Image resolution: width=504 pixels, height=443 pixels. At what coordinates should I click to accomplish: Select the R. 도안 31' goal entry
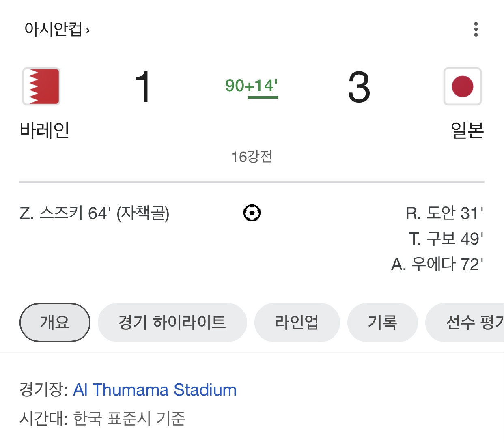point(444,213)
